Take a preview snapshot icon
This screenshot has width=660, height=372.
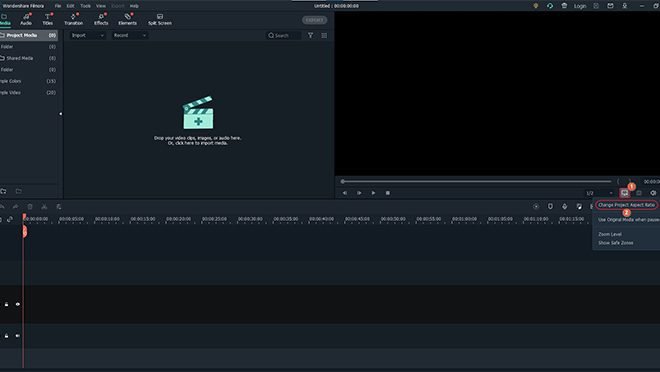pos(639,193)
